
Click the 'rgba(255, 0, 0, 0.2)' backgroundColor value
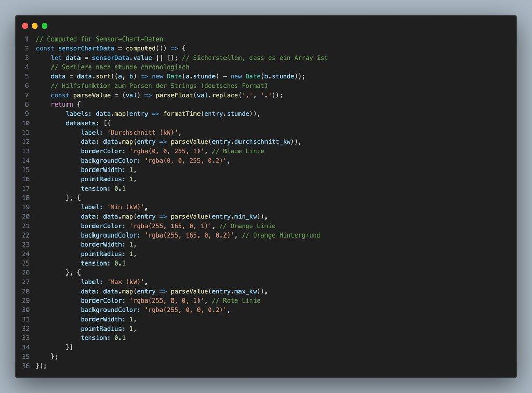coord(186,310)
